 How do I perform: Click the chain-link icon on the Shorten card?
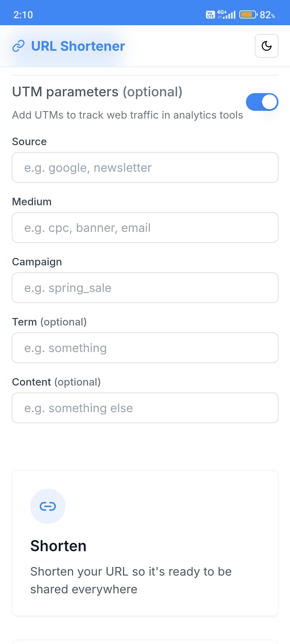pyautogui.click(x=48, y=506)
